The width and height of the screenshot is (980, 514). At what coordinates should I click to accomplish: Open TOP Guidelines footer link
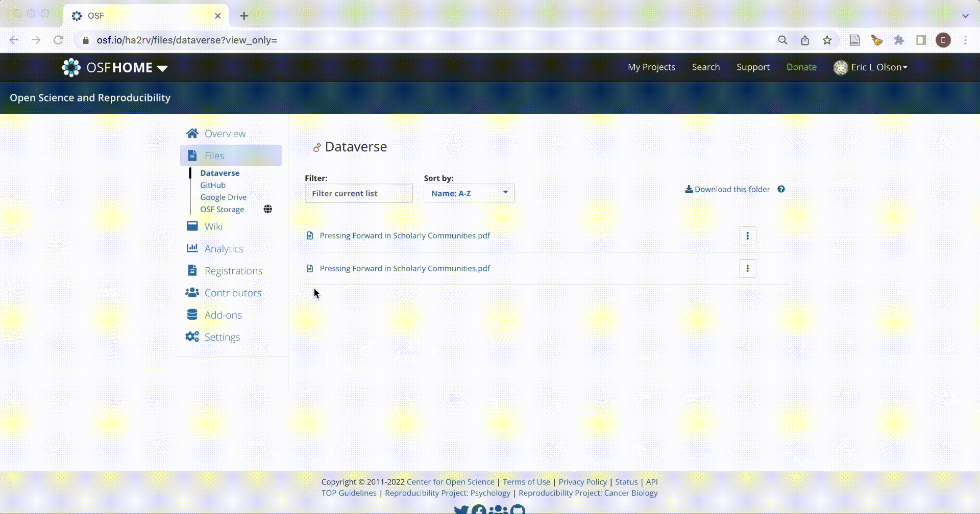tap(349, 493)
